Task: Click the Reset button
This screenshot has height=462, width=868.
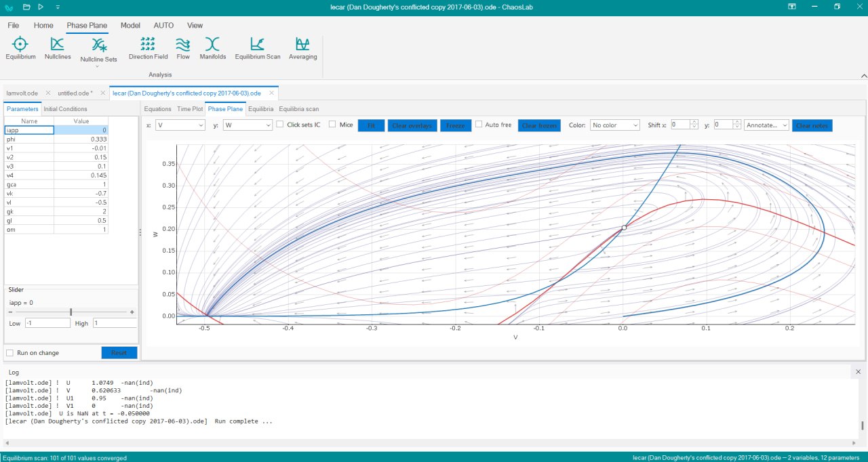Action: [x=119, y=353]
